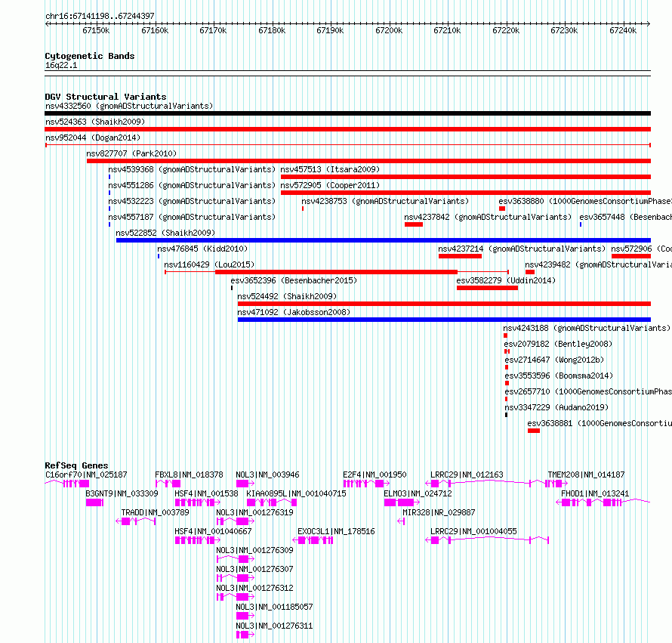The height and width of the screenshot is (643, 672).
Task: Select esv2079182 (Bentley2008) label
Action: [559, 344]
